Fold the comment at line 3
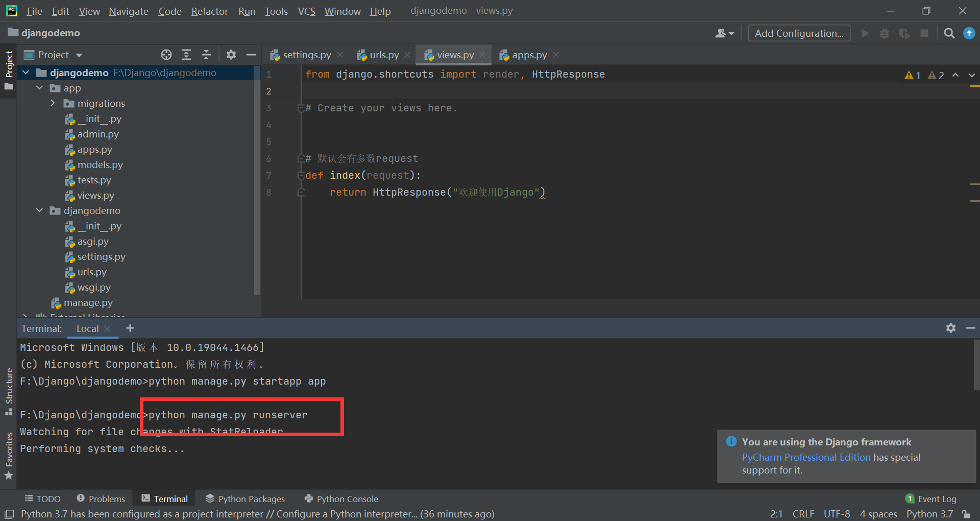This screenshot has height=521, width=980. 301,108
